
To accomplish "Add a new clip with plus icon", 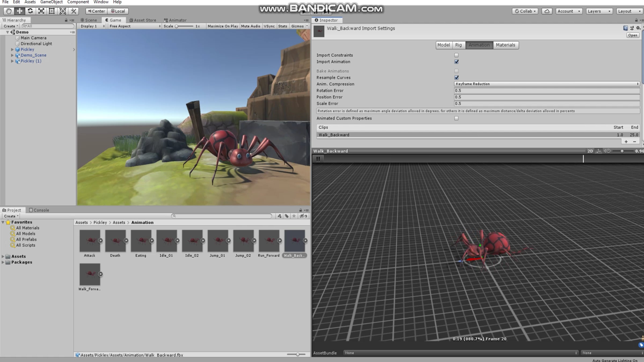I will click(626, 142).
